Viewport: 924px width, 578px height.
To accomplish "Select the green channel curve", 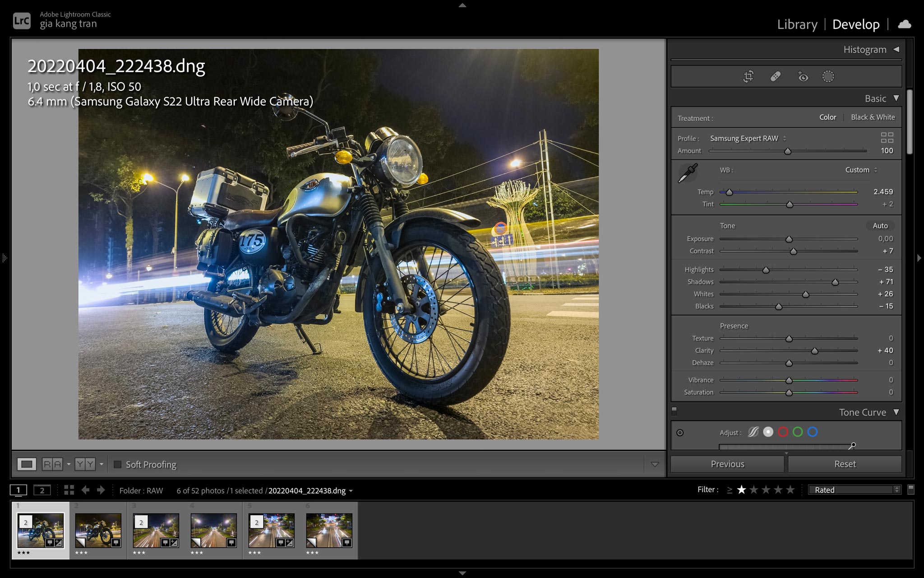I will point(798,432).
